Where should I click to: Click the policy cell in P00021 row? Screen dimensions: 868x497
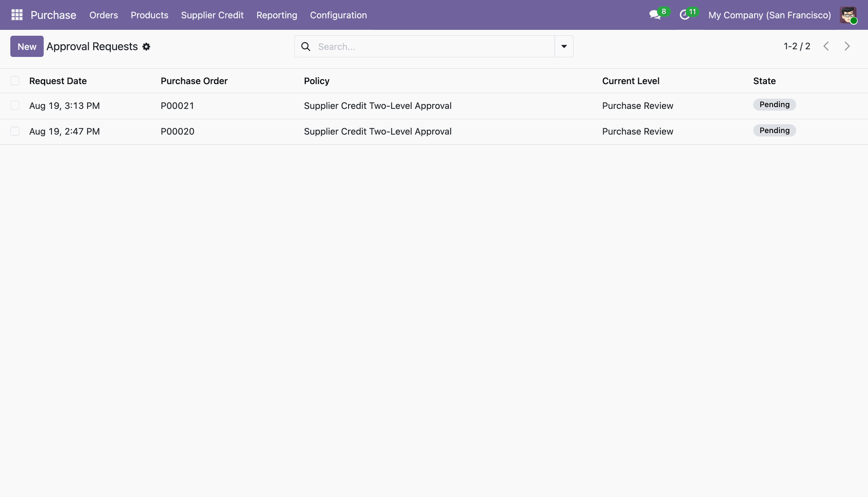377,106
